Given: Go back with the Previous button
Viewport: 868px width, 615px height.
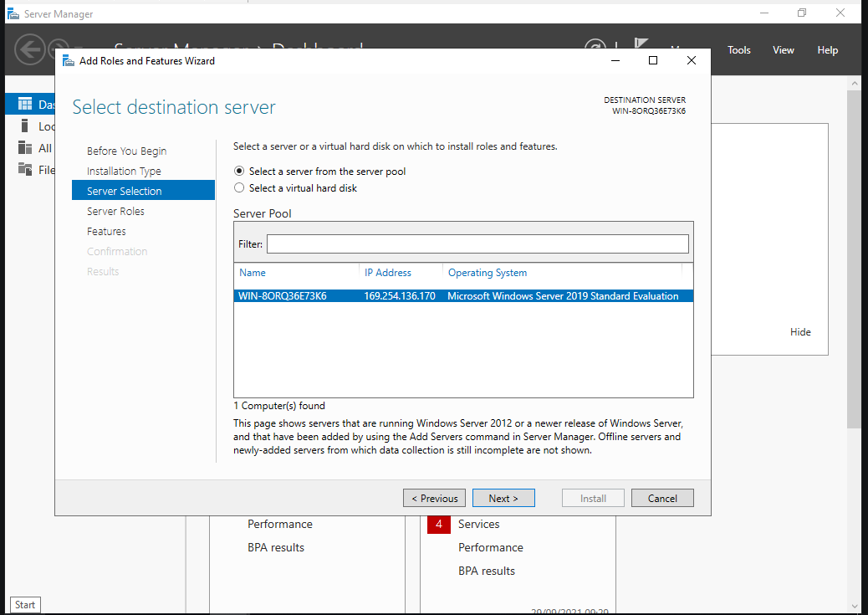Looking at the screenshot, I should point(435,498).
